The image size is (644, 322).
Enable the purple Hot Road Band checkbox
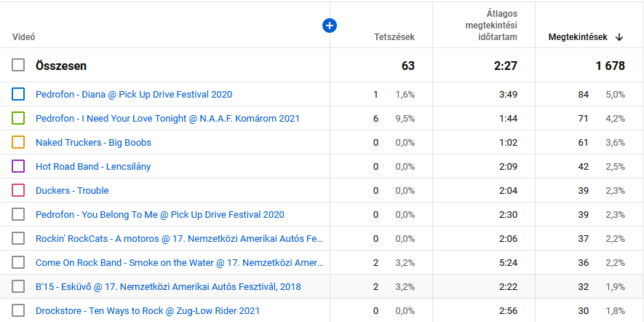pos(19,166)
